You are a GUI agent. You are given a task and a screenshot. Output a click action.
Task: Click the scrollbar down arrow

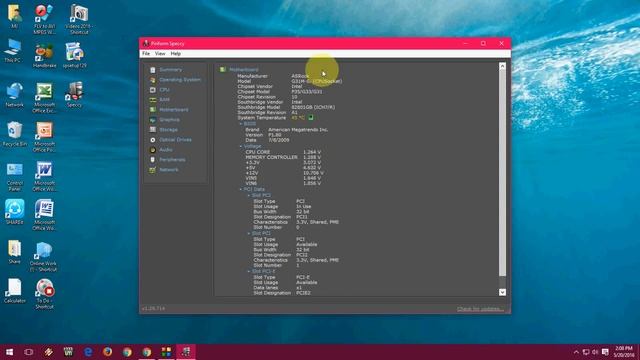click(x=502, y=292)
